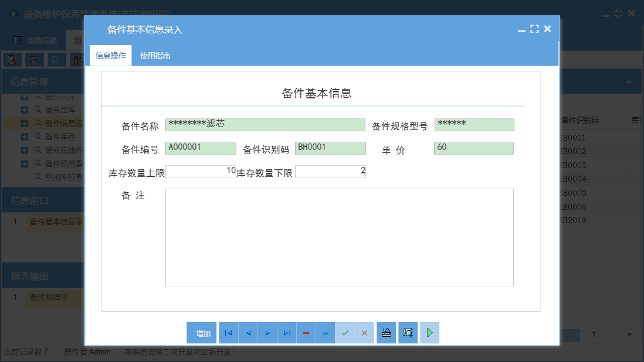Select the search icon in the top toolbar
Image resolution: width=644 pixels, height=362 pixels.
(12, 59)
